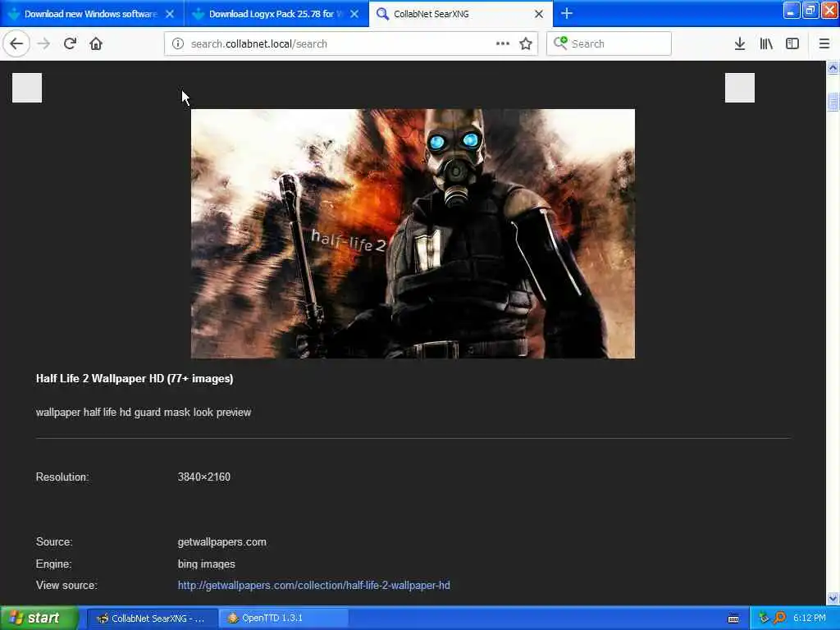This screenshot has height=630, width=840.
Task: Open the Windows start menu
Action: pyautogui.click(x=39, y=619)
